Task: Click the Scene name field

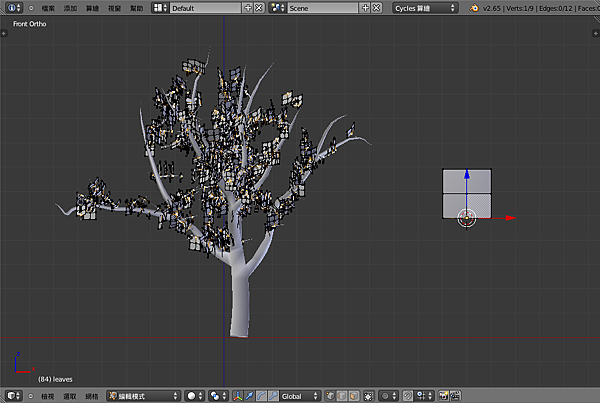Action: pyautogui.click(x=323, y=8)
